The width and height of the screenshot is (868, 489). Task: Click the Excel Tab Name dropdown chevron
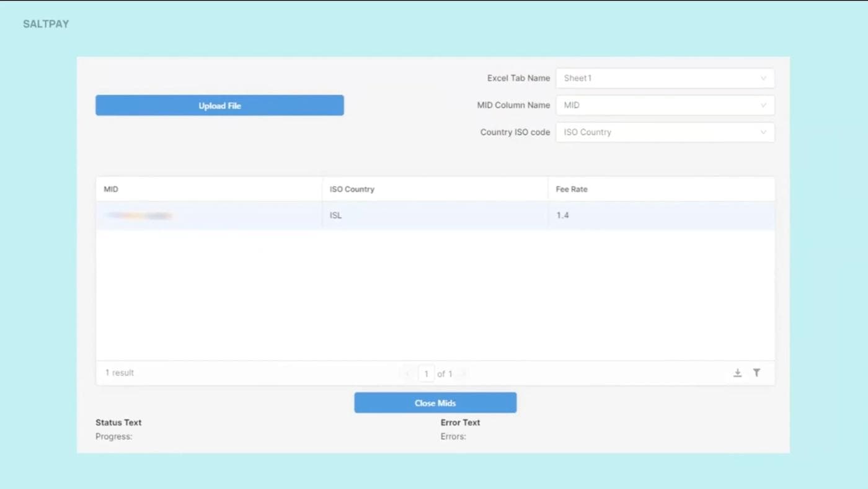point(764,78)
